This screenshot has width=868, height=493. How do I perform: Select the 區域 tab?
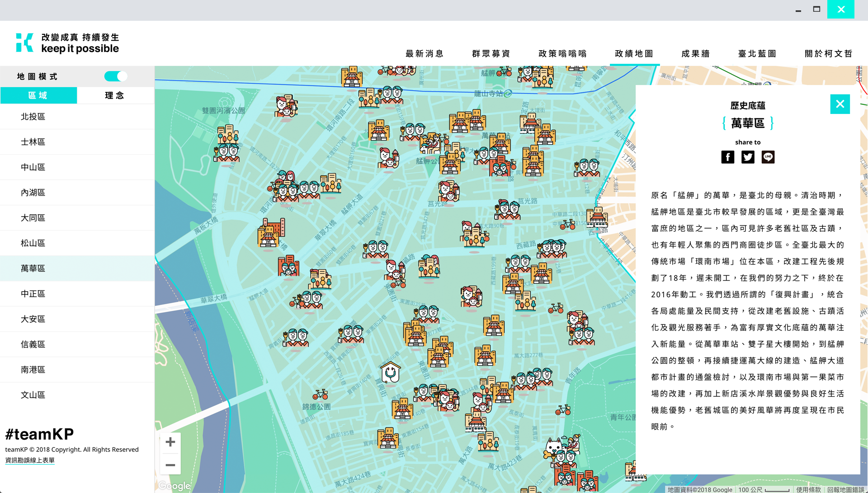(38, 95)
